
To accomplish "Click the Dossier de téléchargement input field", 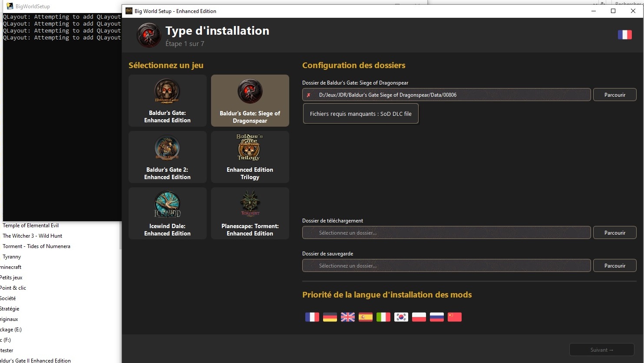I will click(446, 232).
